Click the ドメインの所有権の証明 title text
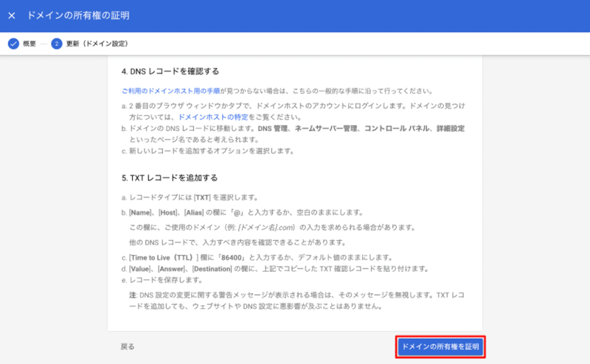The height and width of the screenshot is (364, 590). 78,15
